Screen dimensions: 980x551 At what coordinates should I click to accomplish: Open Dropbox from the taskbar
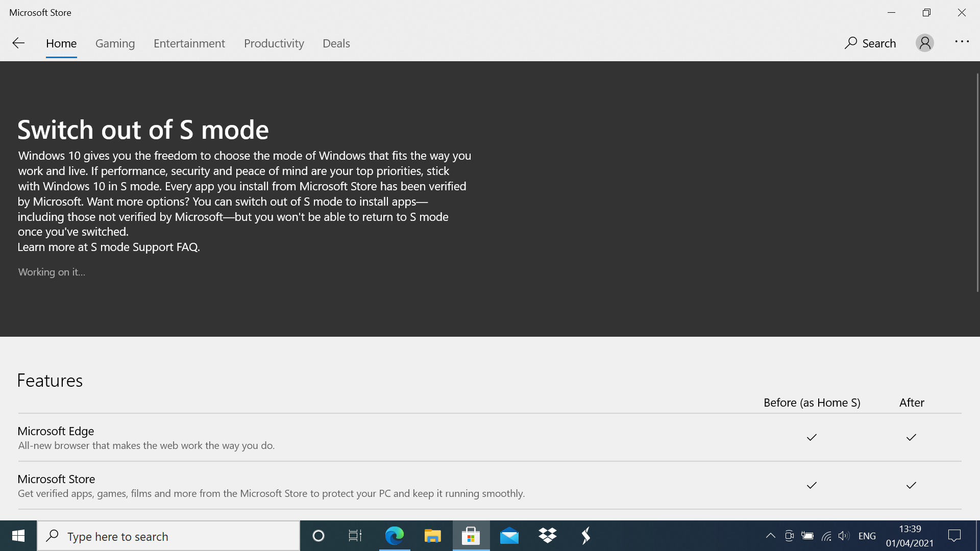pos(548,536)
